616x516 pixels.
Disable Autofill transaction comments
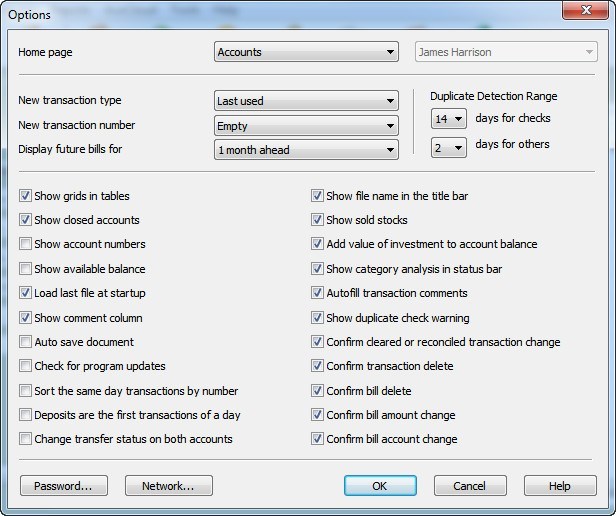pos(318,293)
